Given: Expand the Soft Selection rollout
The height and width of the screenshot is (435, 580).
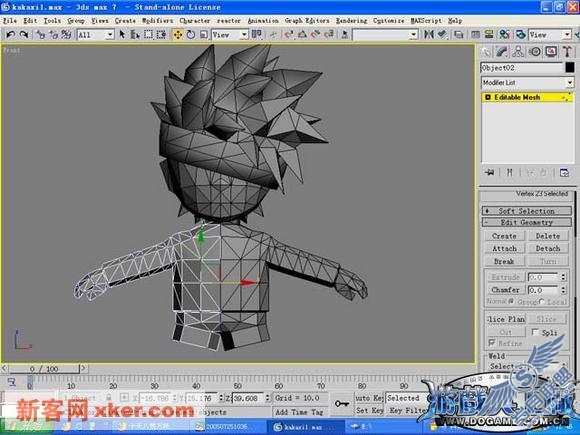Looking at the screenshot, I should coord(527,211).
